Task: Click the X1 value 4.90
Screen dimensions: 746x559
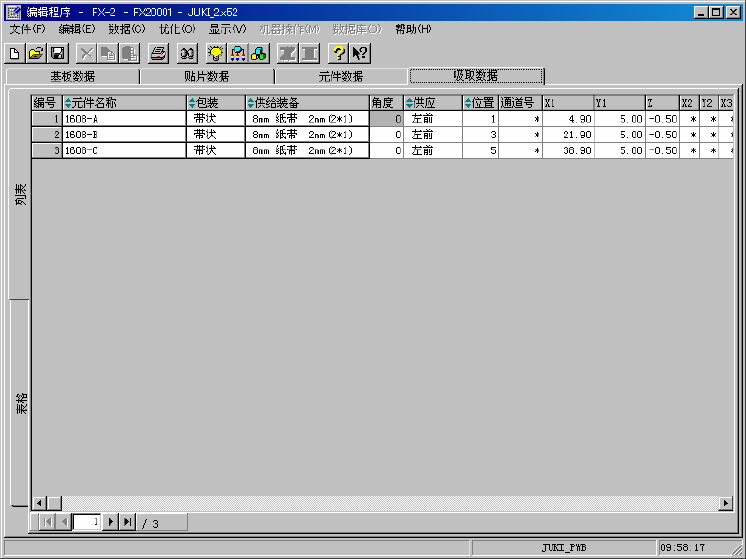Action: [568, 119]
